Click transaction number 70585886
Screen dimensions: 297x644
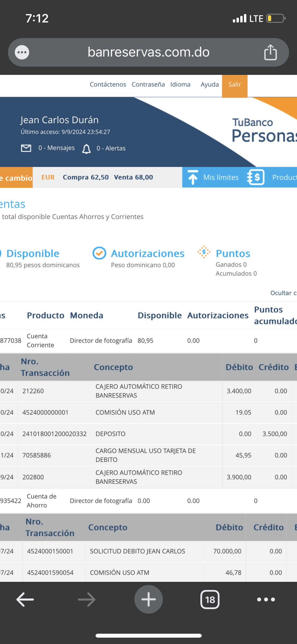pos(36,455)
